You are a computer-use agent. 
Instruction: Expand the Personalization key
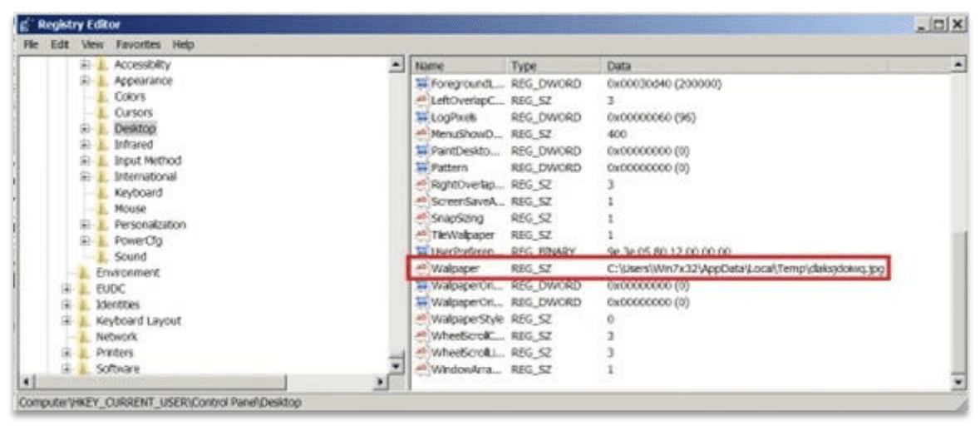click(85, 225)
